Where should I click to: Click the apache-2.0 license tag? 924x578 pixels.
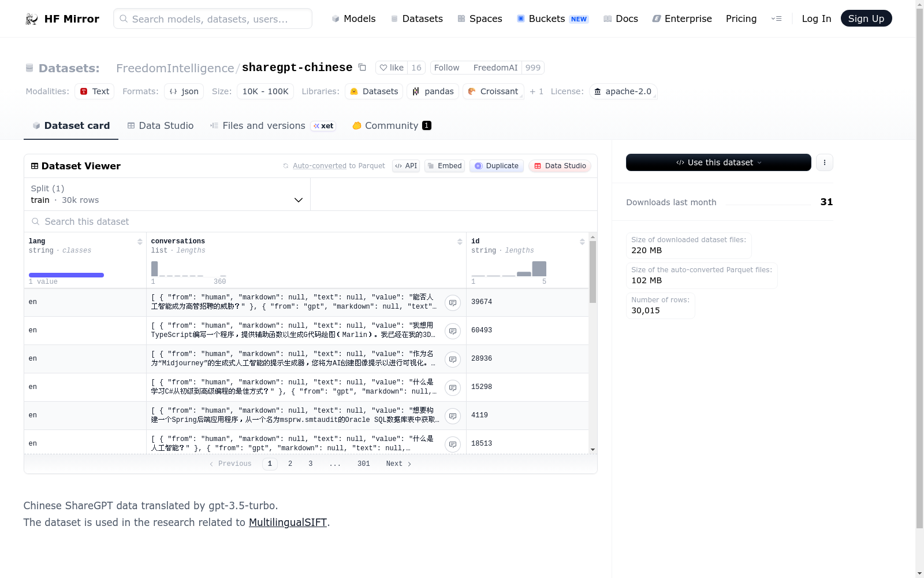623,91
